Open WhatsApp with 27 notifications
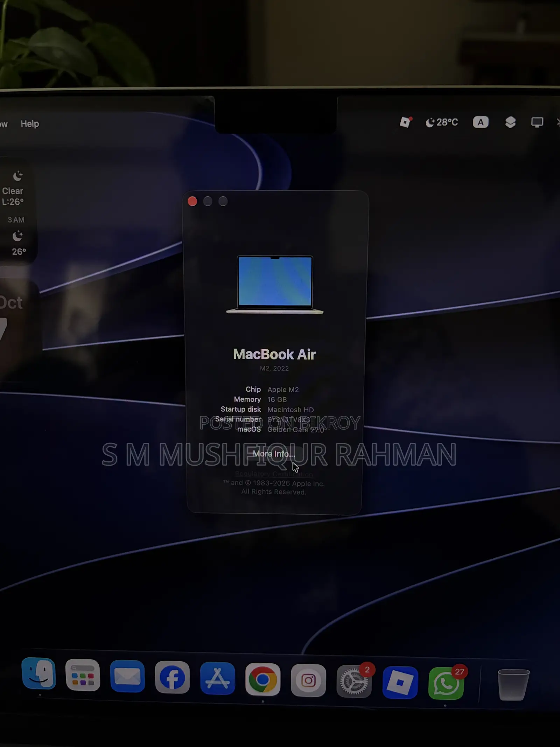 coord(446,683)
